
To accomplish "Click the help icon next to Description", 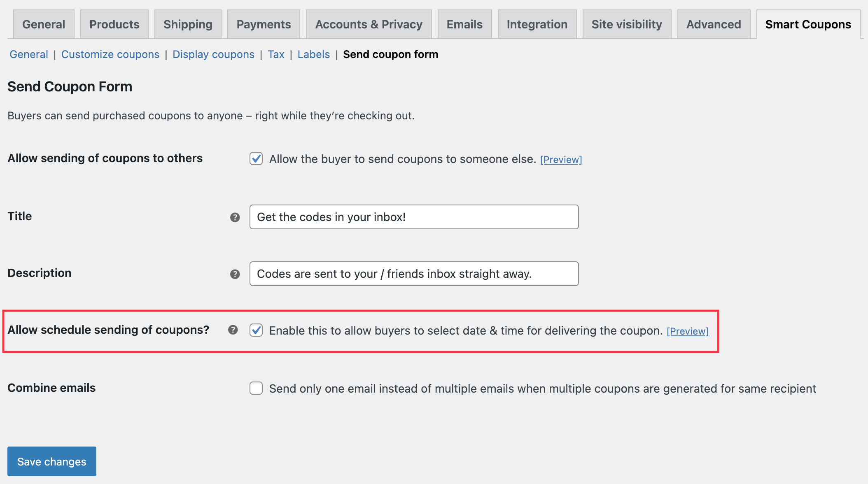I will click(235, 274).
